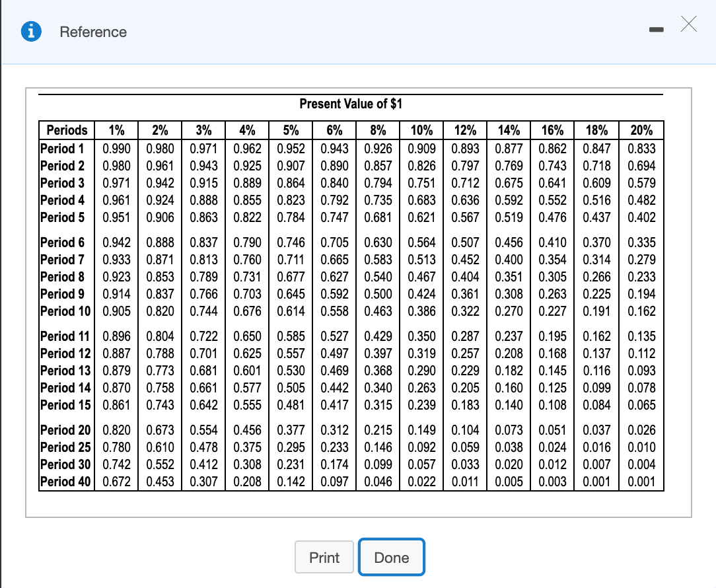Click the Period 9 row label
Image resolution: width=716 pixels, height=588 pixels.
coord(62,294)
